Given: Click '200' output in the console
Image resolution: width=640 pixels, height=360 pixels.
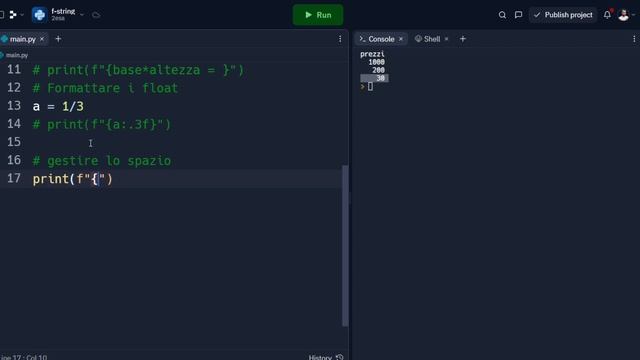Looking at the screenshot, I should click(x=378, y=70).
